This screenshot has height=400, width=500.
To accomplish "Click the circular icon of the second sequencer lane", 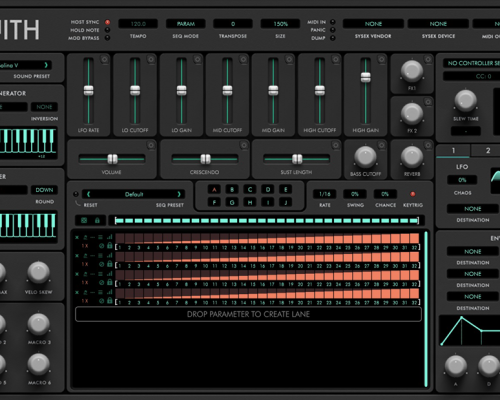I will pyautogui.click(x=102, y=264).
